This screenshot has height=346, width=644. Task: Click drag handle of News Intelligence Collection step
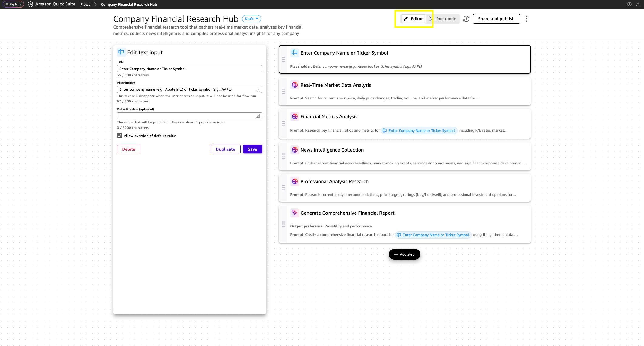click(x=283, y=156)
